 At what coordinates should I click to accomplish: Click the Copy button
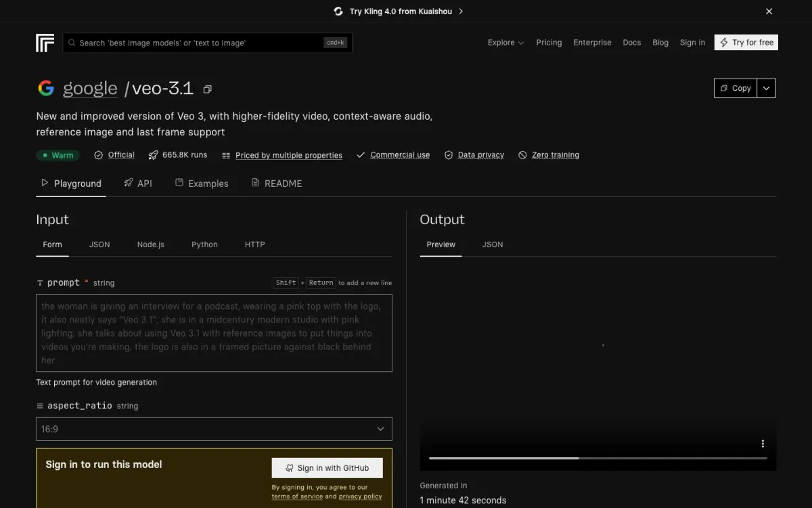click(736, 88)
